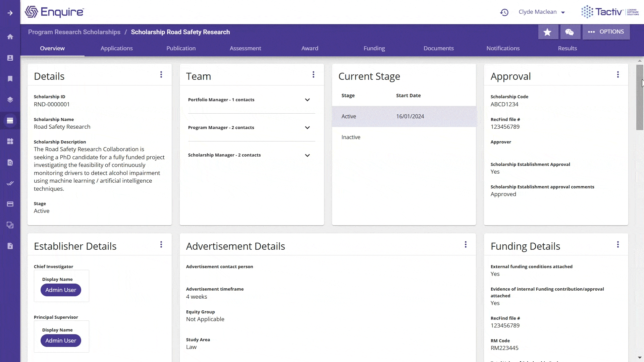644x362 pixels.
Task: Open Clyde Maclean user dropdown
Action: [541, 12]
